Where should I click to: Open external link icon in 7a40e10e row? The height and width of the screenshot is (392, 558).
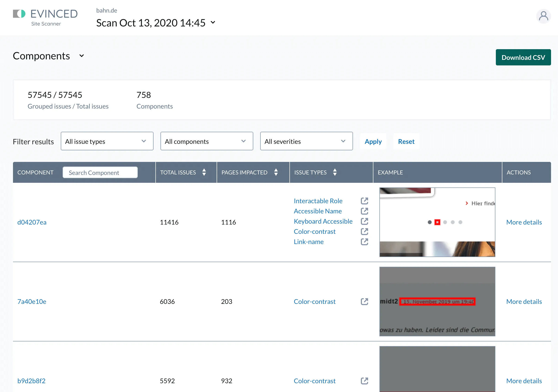click(x=364, y=301)
